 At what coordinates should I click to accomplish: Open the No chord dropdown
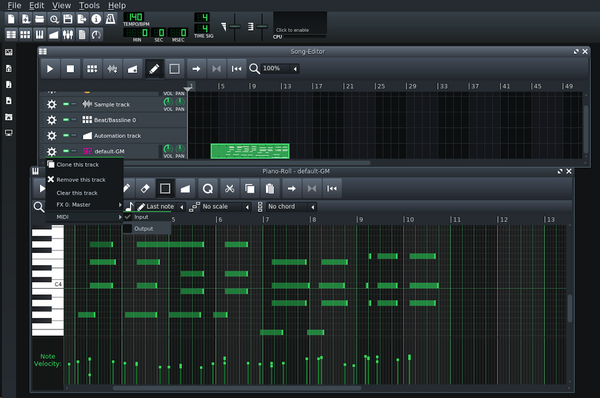[x=291, y=207]
